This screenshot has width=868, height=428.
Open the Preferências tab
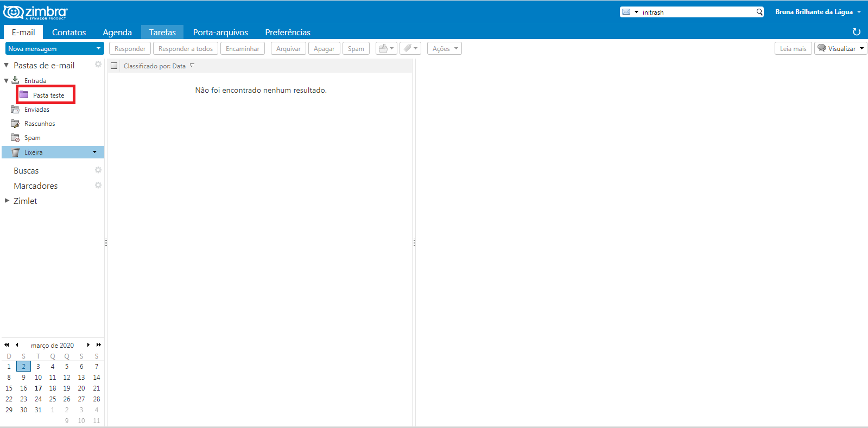tap(288, 32)
